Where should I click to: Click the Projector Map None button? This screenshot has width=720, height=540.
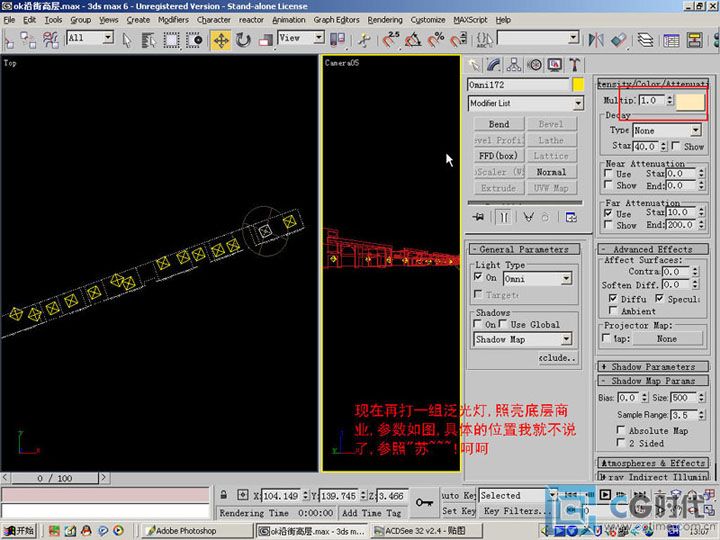click(667, 339)
